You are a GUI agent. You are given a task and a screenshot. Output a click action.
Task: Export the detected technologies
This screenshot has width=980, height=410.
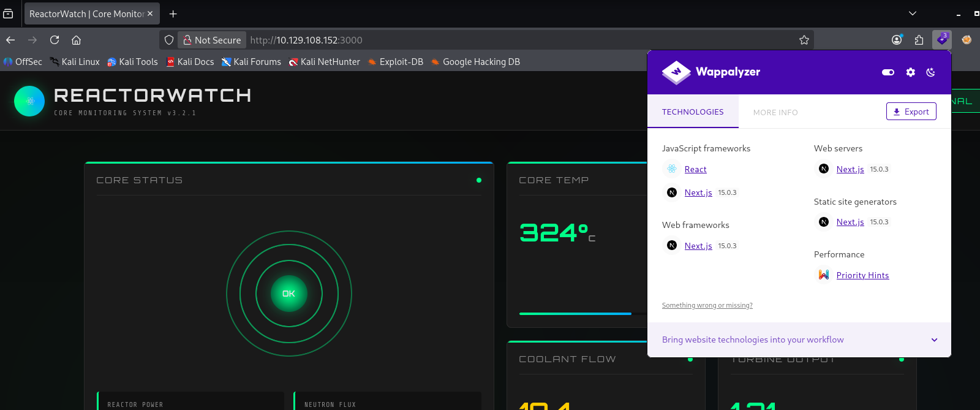pyautogui.click(x=911, y=112)
